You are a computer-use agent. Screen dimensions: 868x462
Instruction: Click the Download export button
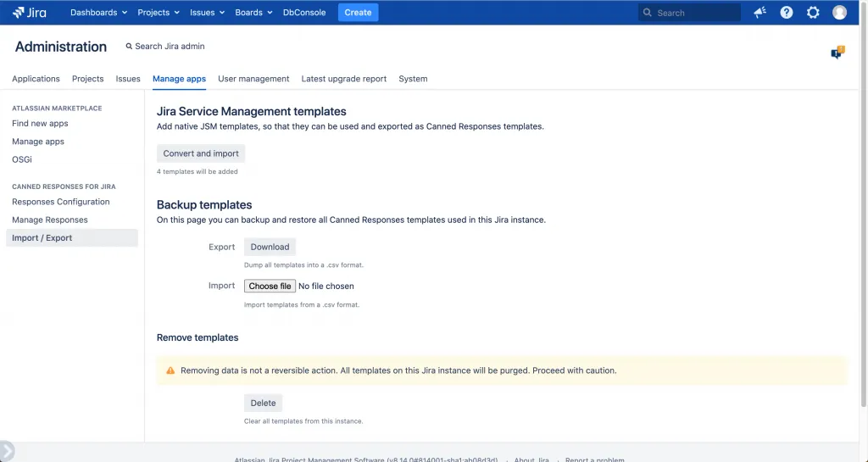pyautogui.click(x=270, y=247)
